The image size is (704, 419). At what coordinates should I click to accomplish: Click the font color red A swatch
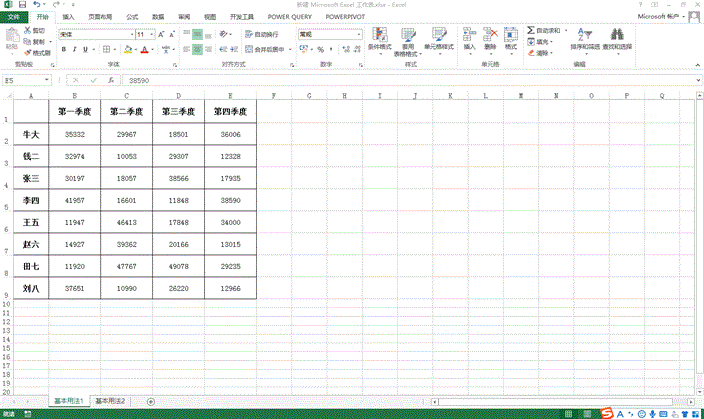pyautogui.click(x=144, y=49)
